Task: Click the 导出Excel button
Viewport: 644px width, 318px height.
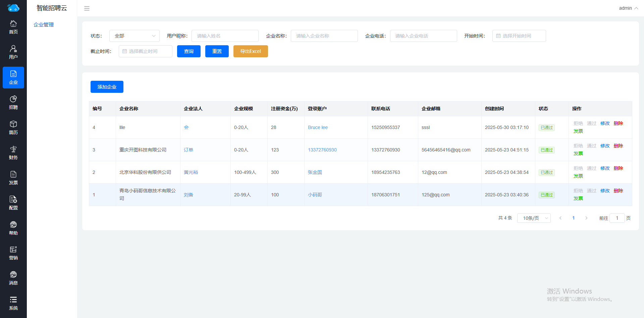Action: point(251,51)
